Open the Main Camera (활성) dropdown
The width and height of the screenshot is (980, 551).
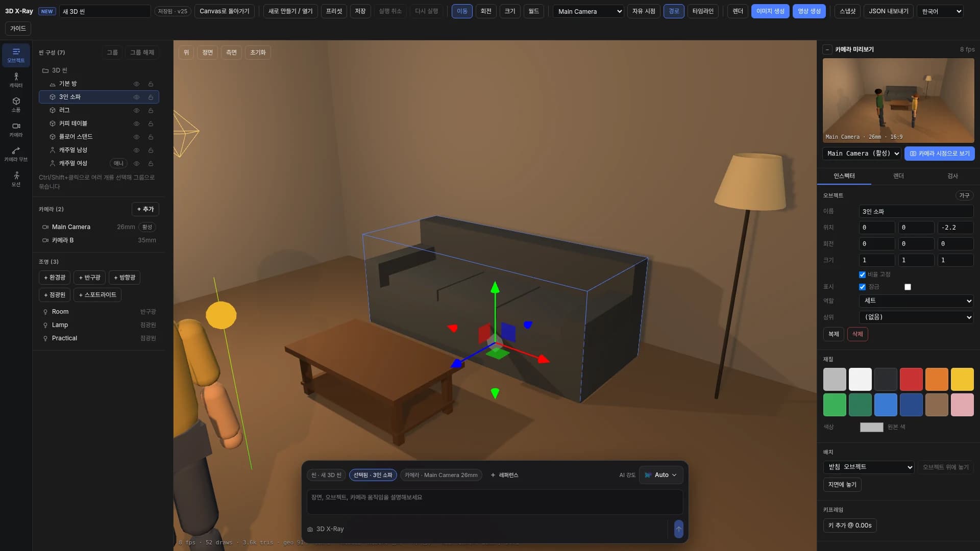(862, 154)
